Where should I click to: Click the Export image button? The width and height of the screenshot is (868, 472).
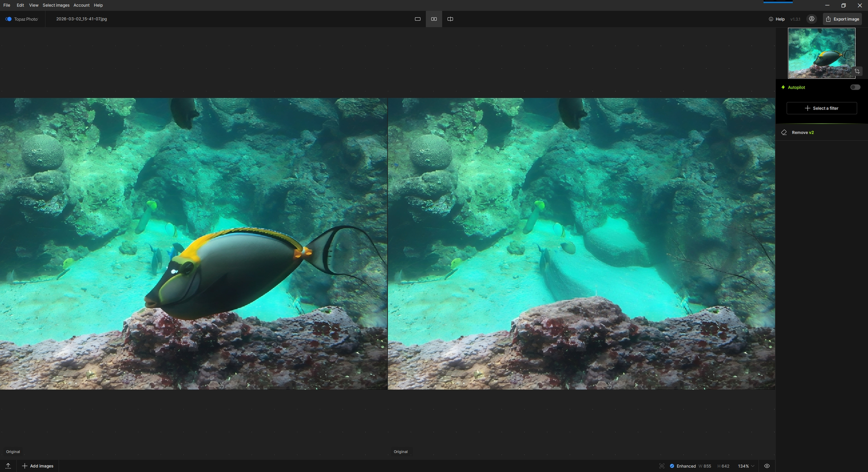coord(842,19)
